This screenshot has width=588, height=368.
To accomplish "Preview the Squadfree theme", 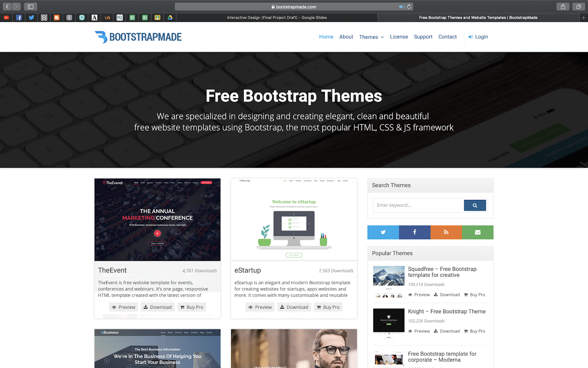I will click(419, 295).
